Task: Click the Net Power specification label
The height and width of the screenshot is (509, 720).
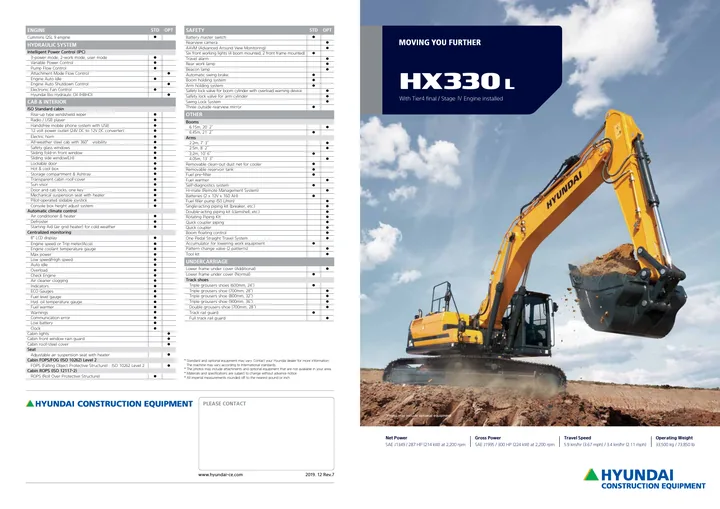Action: [396, 438]
